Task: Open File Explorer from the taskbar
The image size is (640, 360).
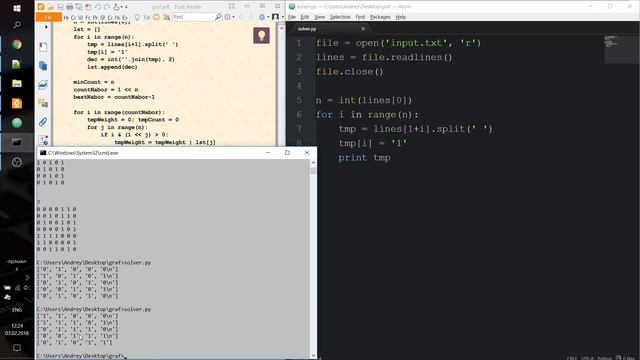Action: [x=17, y=83]
